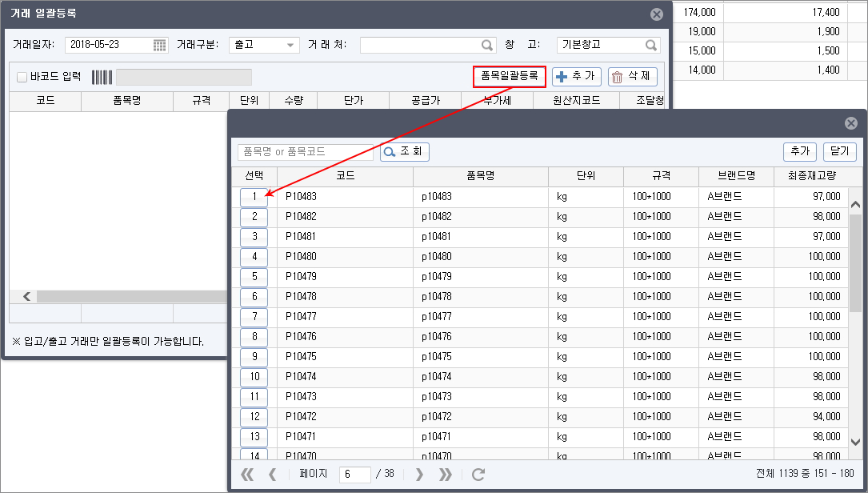Click 원산지코드 column header
This screenshot has width=868, height=493.
coord(576,101)
